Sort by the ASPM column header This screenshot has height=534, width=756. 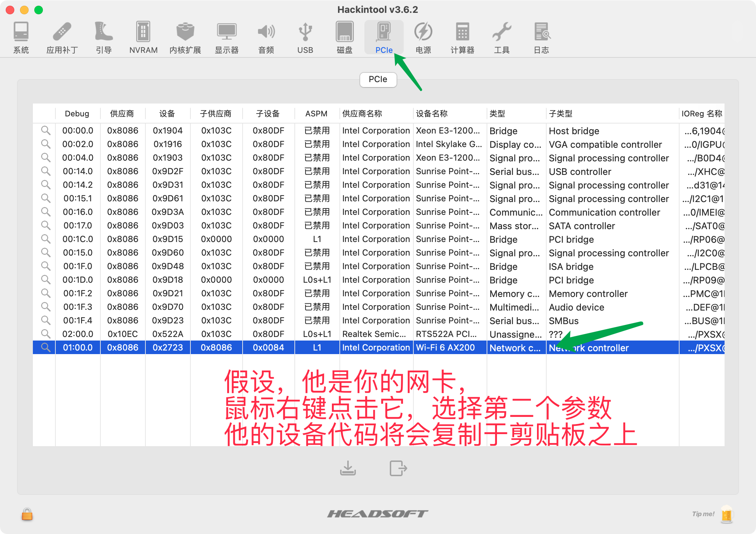pyautogui.click(x=316, y=114)
